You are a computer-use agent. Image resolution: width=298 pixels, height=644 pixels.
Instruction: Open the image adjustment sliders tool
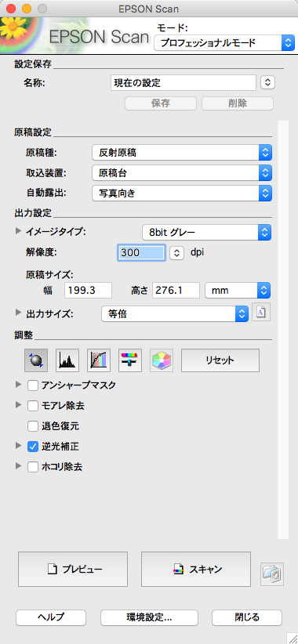click(x=130, y=360)
